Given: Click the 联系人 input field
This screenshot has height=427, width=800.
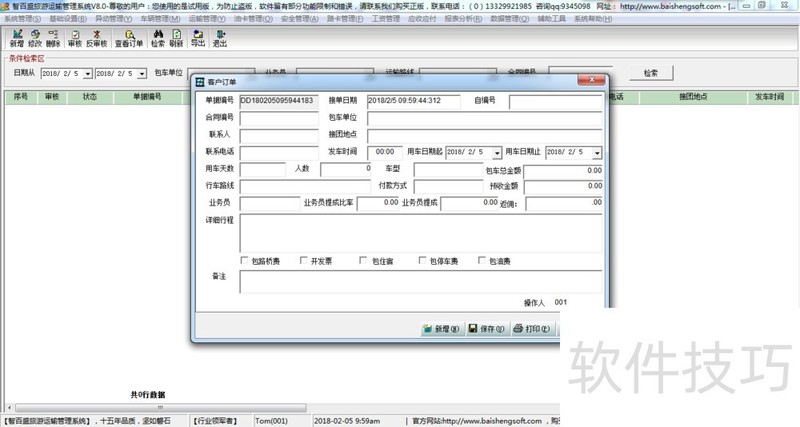Looking at the screenshot, I should pyautogui.click(x=278, y=134).
